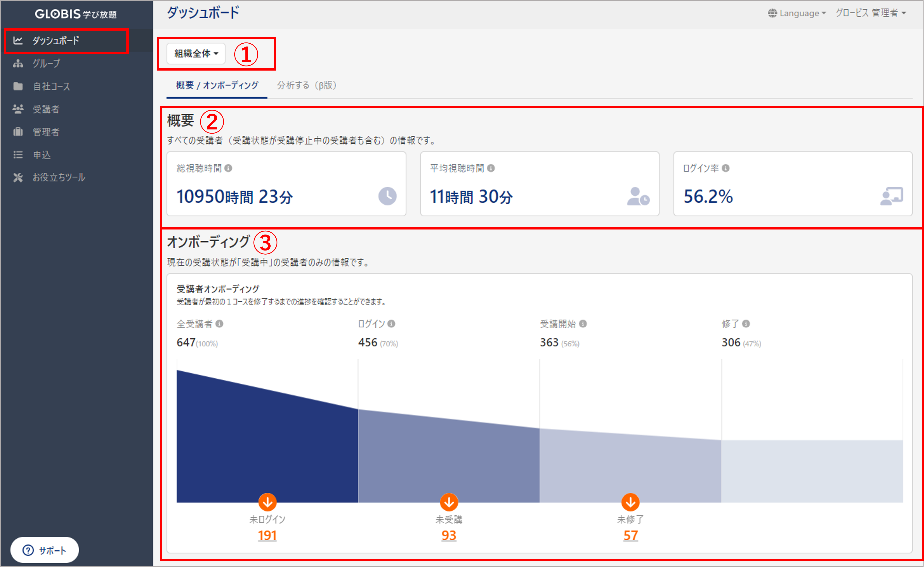Open お役立ちツール in sidebar
The image size is (924, 567).
(x=58, y=177)
